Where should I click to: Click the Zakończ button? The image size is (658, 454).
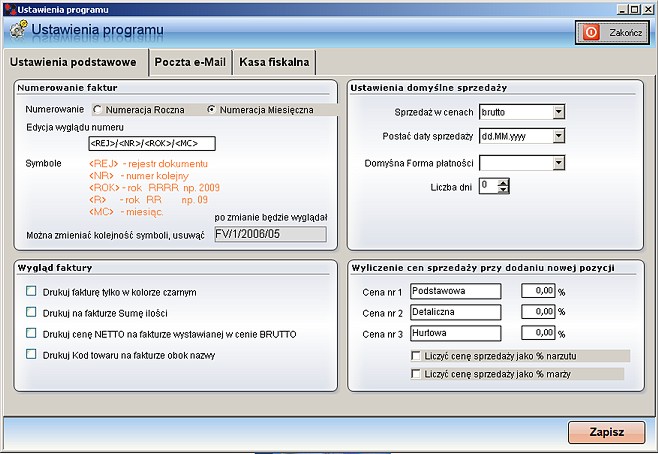tap(612, 32)
